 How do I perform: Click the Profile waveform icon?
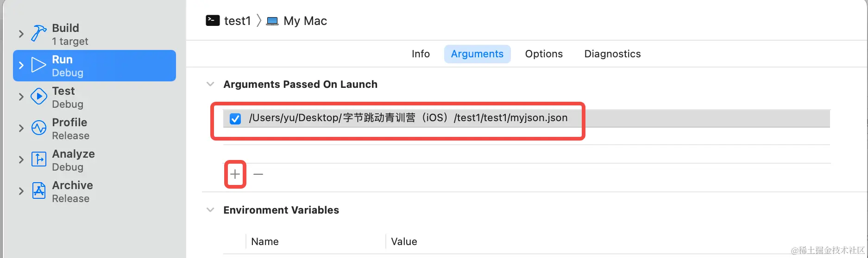tap(38, 128)
